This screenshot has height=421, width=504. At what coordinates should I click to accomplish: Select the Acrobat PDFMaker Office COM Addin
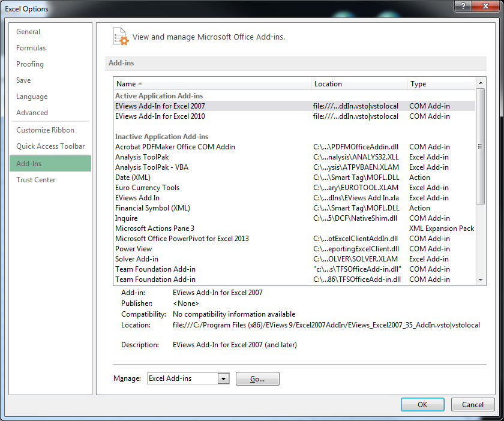click(x=167, y=146)
